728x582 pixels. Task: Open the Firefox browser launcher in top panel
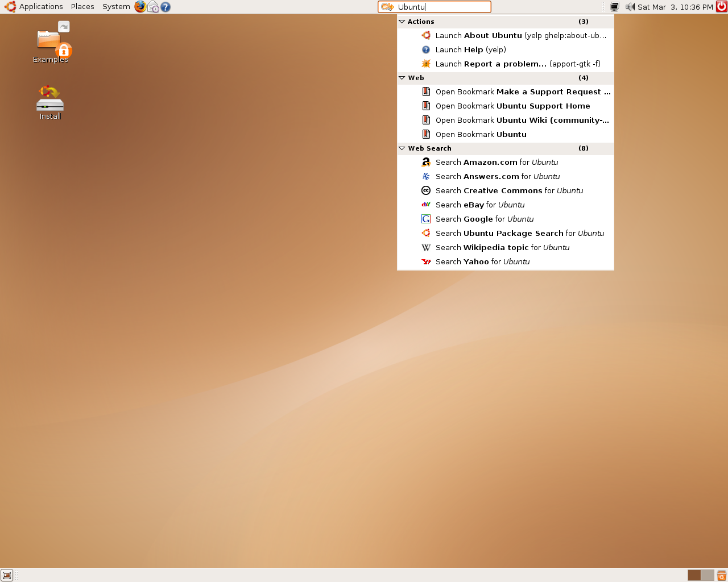tap(140, 7)
